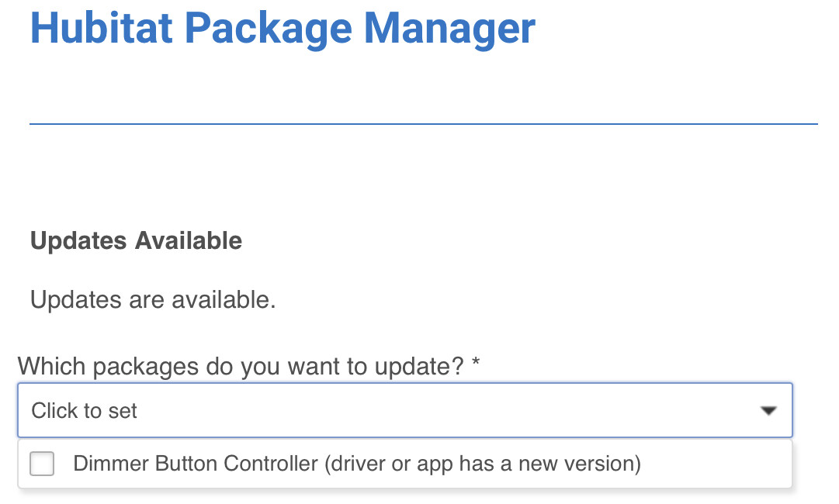Tick the Dimmer Button Controller checkbox
The image size is (839, 504).
coord(42,464)
